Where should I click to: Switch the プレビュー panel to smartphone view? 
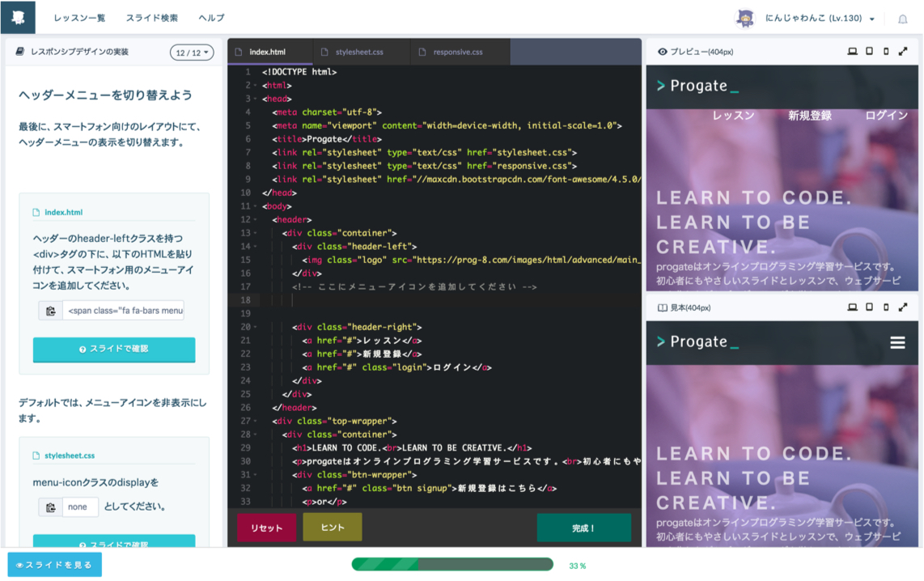(886, 52)
